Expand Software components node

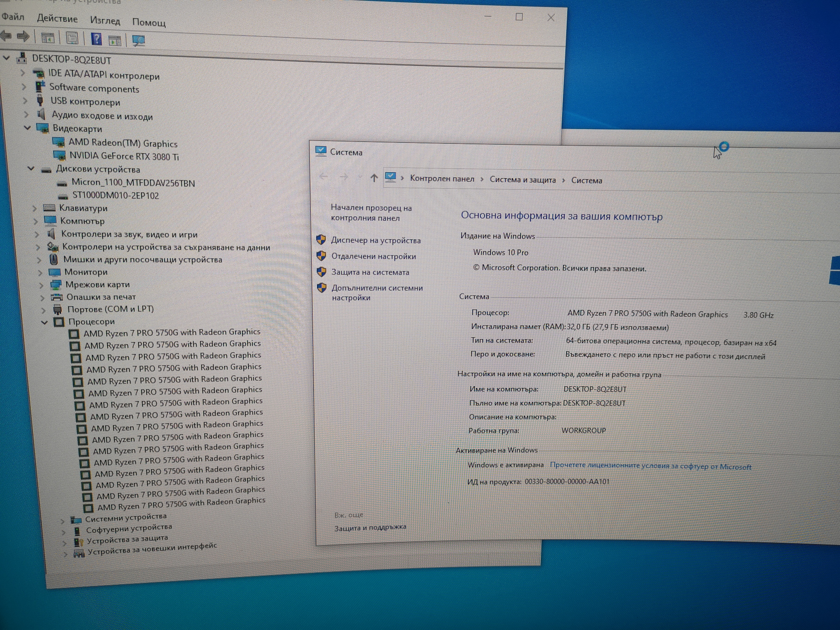click(x=24, y=87)
